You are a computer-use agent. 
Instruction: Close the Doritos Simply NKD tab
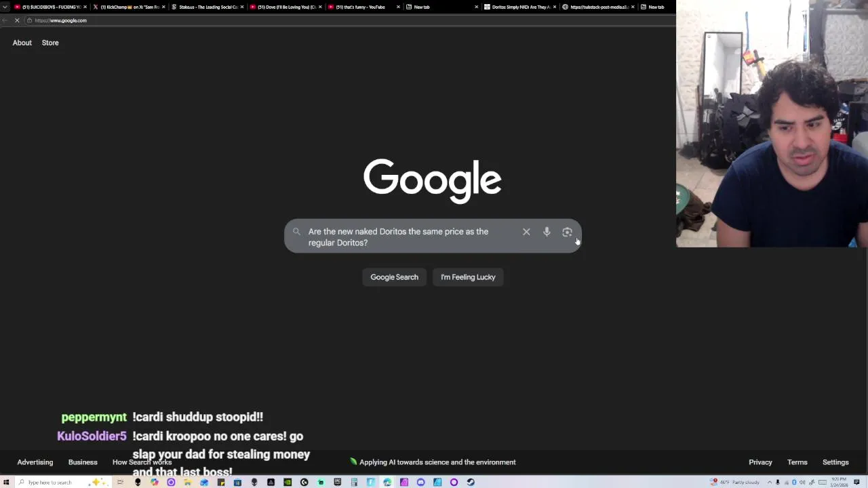pos(555,7)
